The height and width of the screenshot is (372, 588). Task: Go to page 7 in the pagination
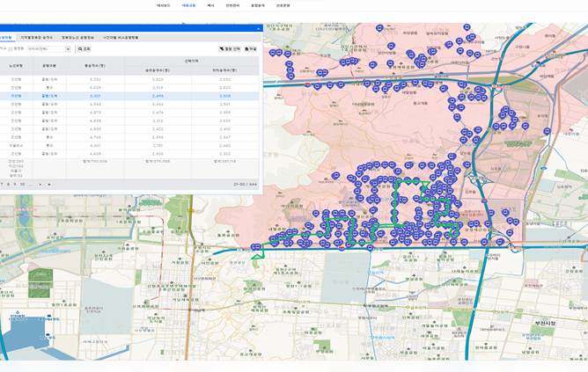(2, 185)
